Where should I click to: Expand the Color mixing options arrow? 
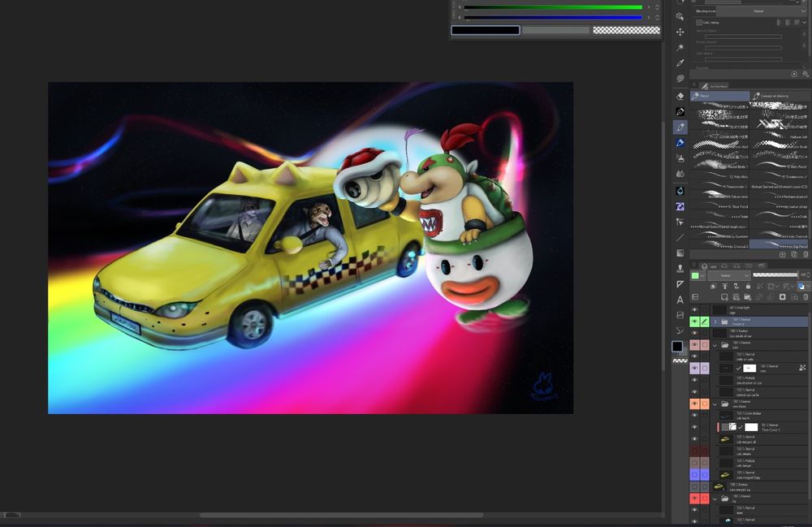pos(806,22)
